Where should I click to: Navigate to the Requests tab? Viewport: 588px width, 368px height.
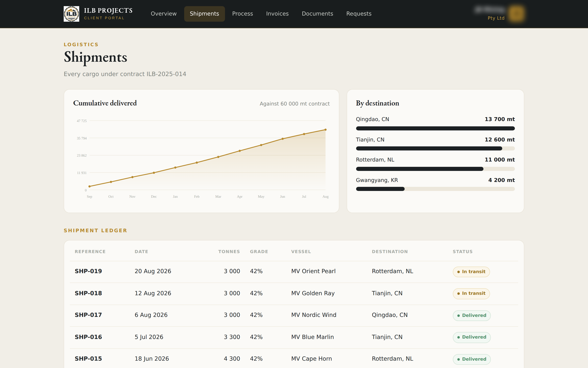pyautogui.click(x=359, y=14)
